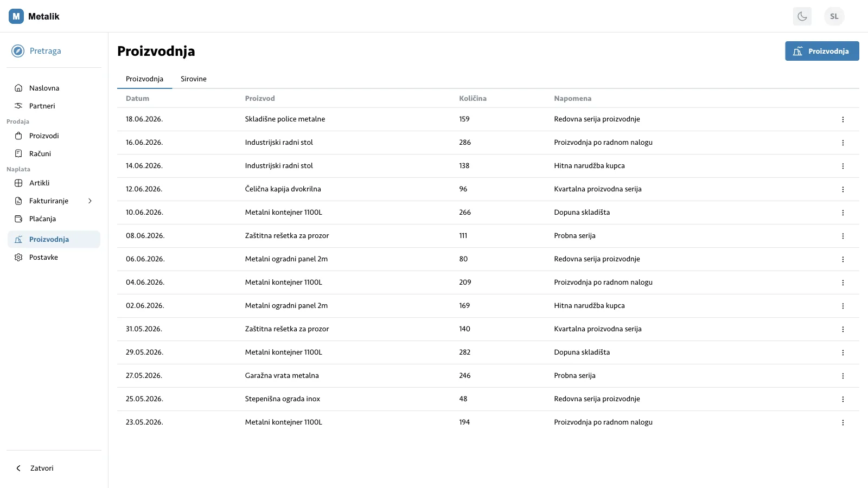Open Plaćanja wallet icon in sidebar
This screenshot has height=488, width=868.
click(x=18, y=219)
